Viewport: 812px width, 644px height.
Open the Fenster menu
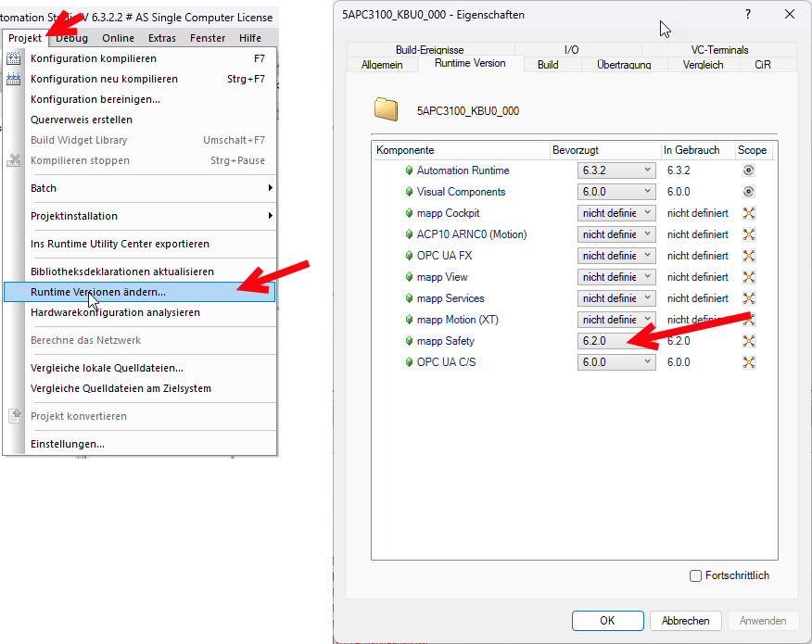208,38
